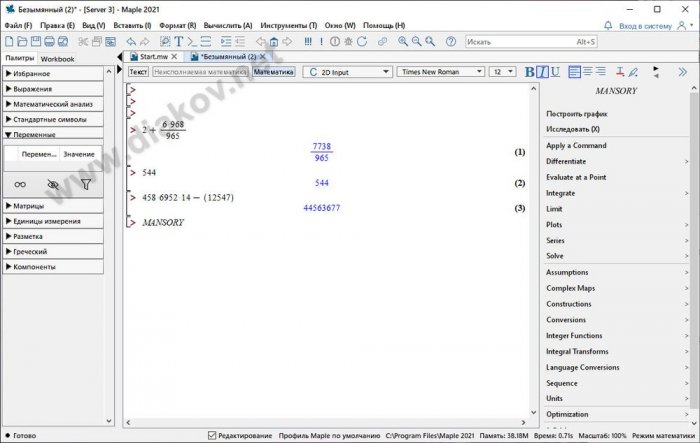The height and width of the screenshot is (443, 700).
Task: Toggle bold formatting
Action: 529,71
